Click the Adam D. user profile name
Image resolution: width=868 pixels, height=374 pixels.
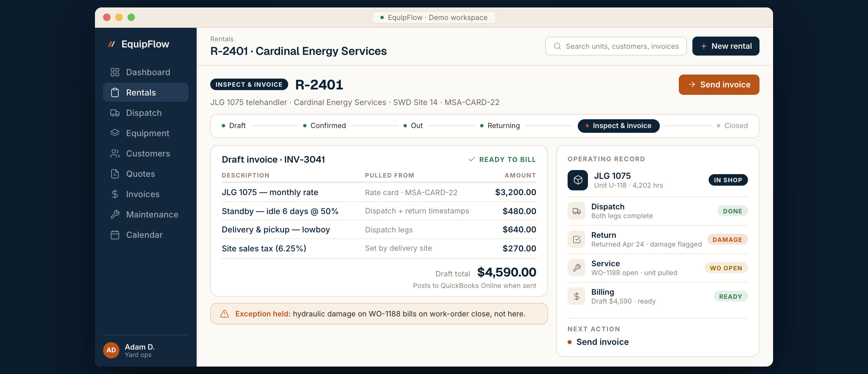140,347
